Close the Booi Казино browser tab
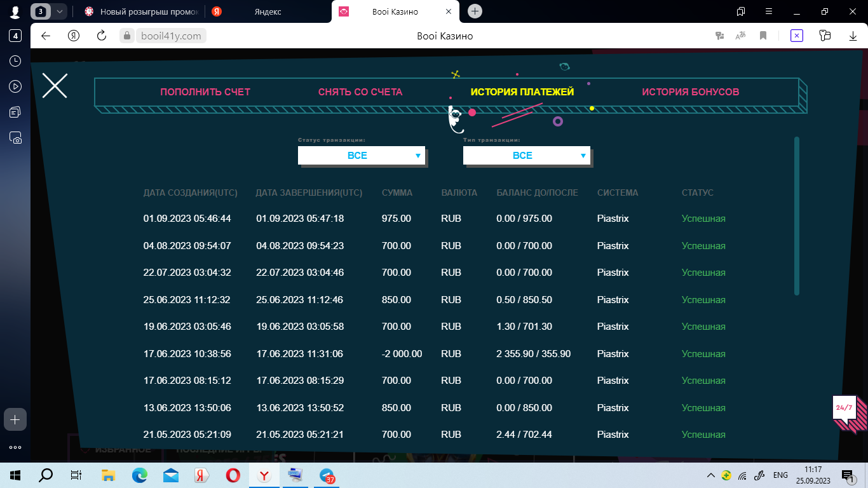868x488 pixels. 449,11
